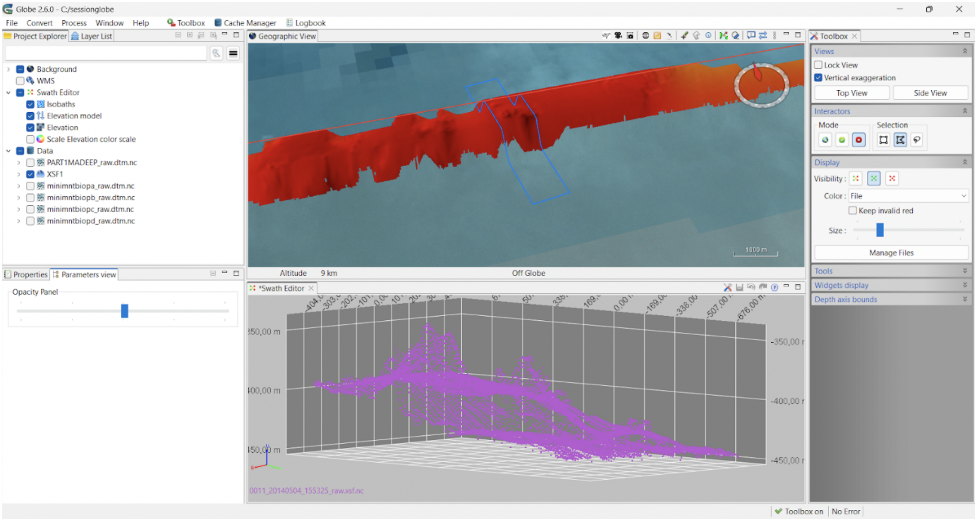Image resolution: width=980 pixels, height=522 pixels.
Task: Click the green pencil icon in Geographic View toolbar
Action: click(x=684, y=36)
